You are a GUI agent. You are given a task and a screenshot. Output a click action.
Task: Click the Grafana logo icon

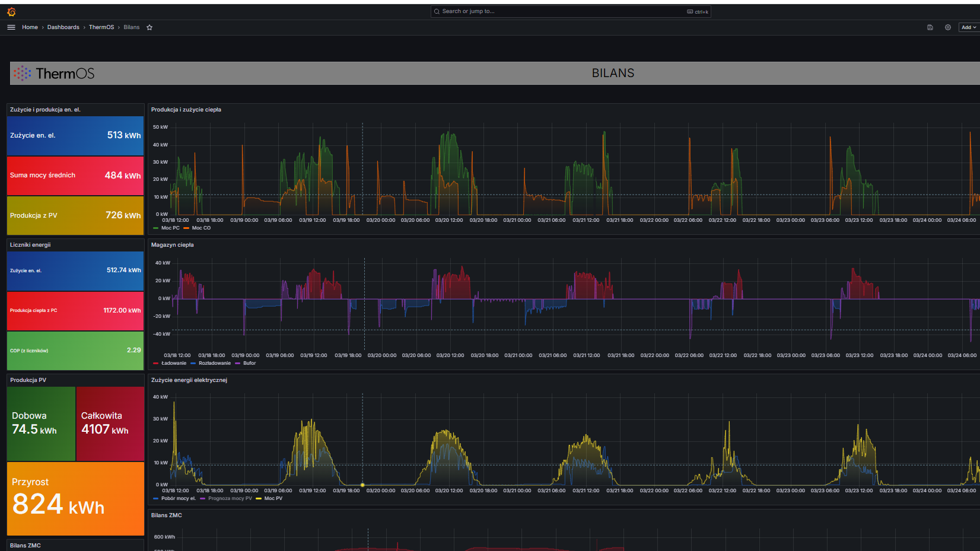[x=11, y=12]
